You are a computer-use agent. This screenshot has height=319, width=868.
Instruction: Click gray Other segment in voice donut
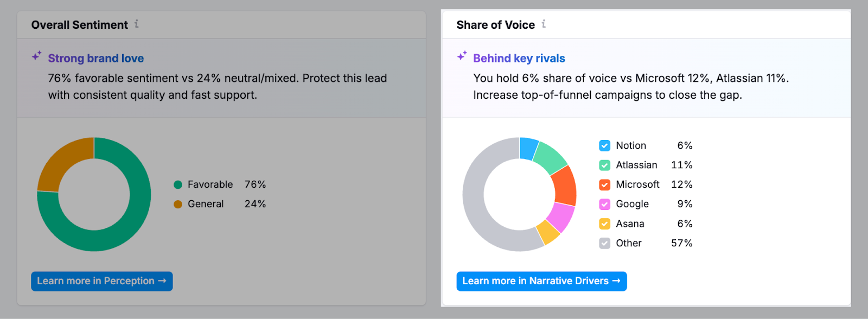(477, 212)
